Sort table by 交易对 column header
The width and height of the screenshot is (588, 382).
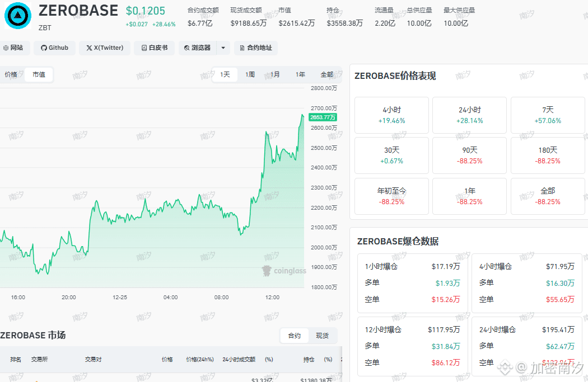93,360
